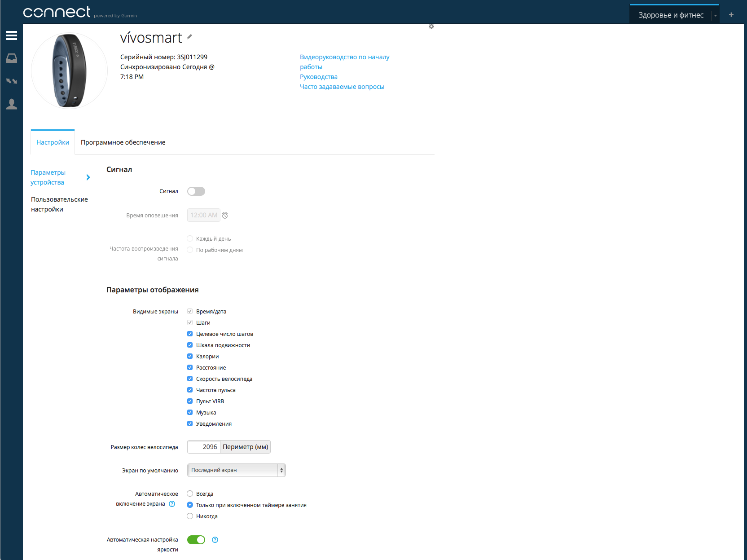Screen dimensions: 747x560
Task: Uncheck the Частота пульса checkbox
Action: pyautogui.click(x=190, y=390)
